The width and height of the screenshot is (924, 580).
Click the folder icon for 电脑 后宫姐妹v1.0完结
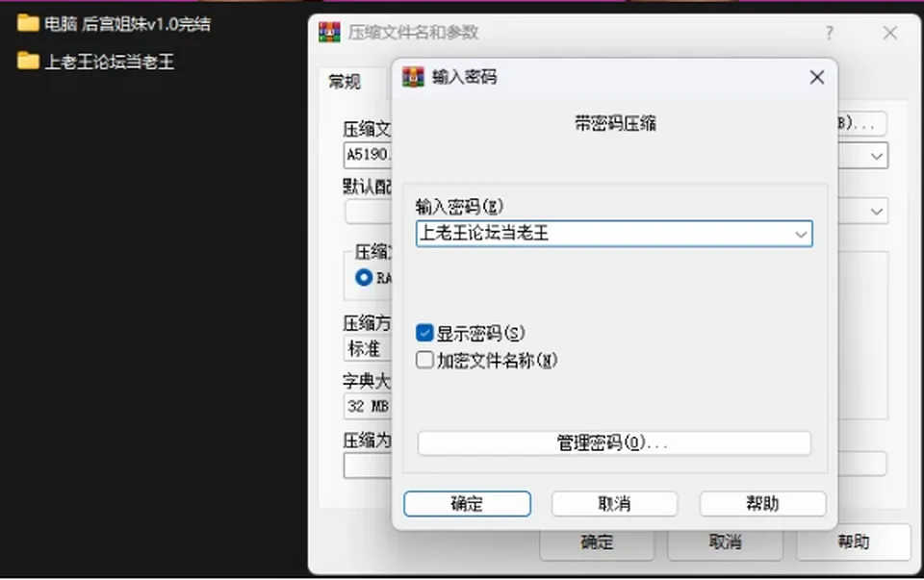click(28, 24)
